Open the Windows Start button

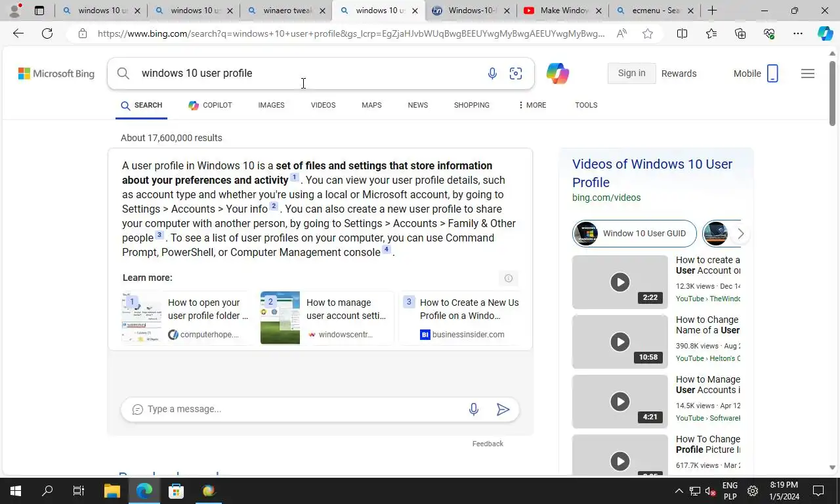coord(15,491)
